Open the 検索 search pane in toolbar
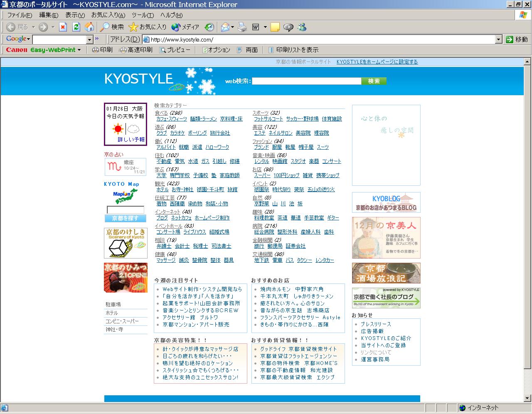The height and width of the screenshot is (414, 532). 112,27
